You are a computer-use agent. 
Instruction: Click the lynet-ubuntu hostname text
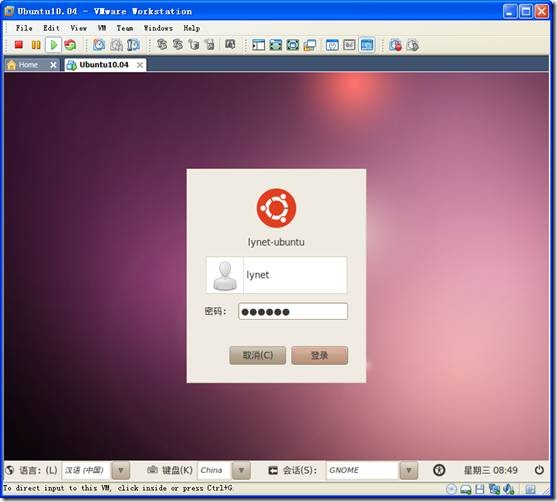tap(276, 242)
